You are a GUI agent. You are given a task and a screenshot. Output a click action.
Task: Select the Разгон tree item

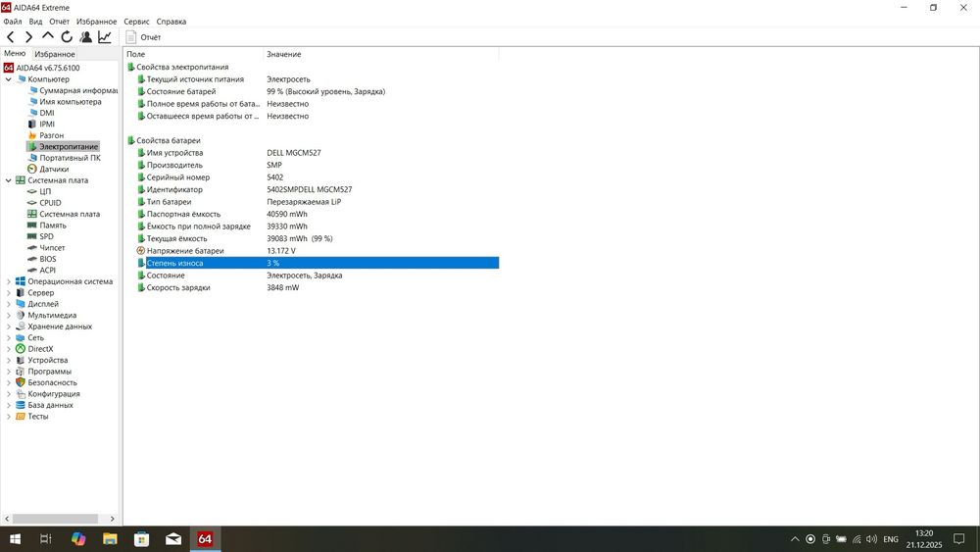coord(51,135)
